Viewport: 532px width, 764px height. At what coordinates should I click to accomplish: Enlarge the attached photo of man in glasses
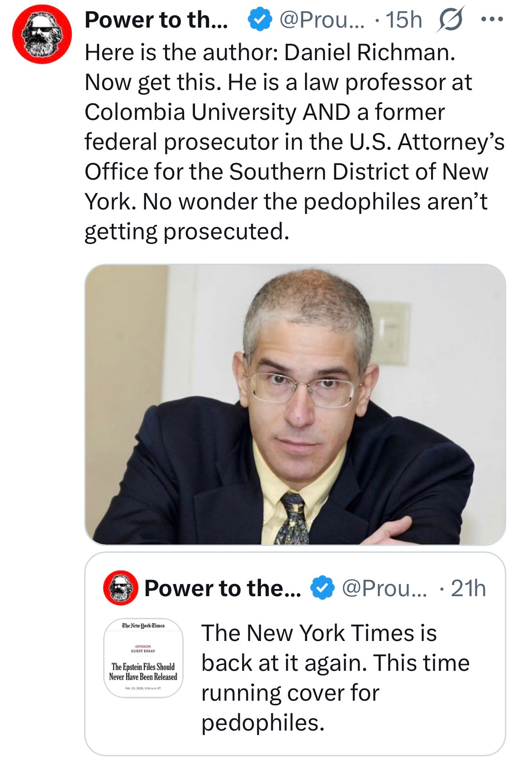(x=295, y=404)
